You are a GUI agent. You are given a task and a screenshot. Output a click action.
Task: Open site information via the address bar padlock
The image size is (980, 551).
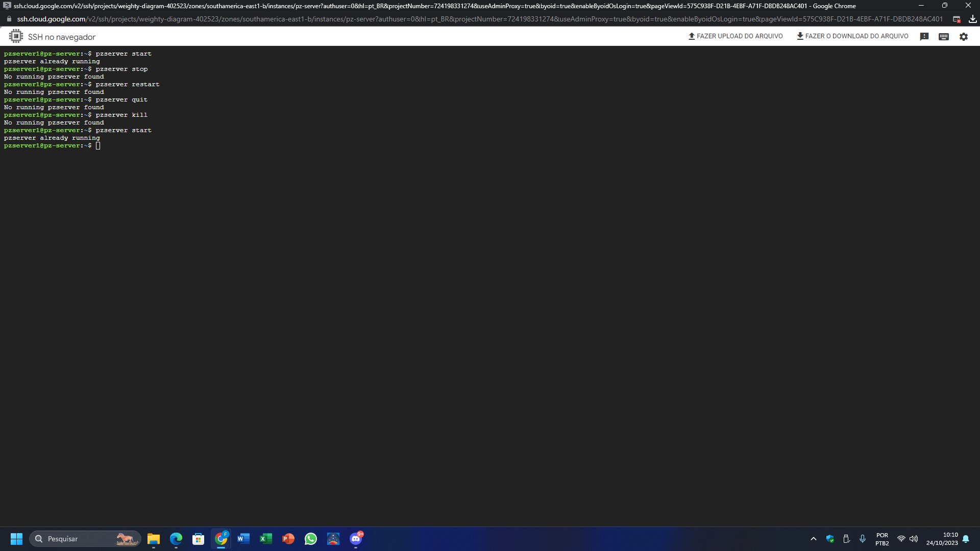(x=8, y=19)
